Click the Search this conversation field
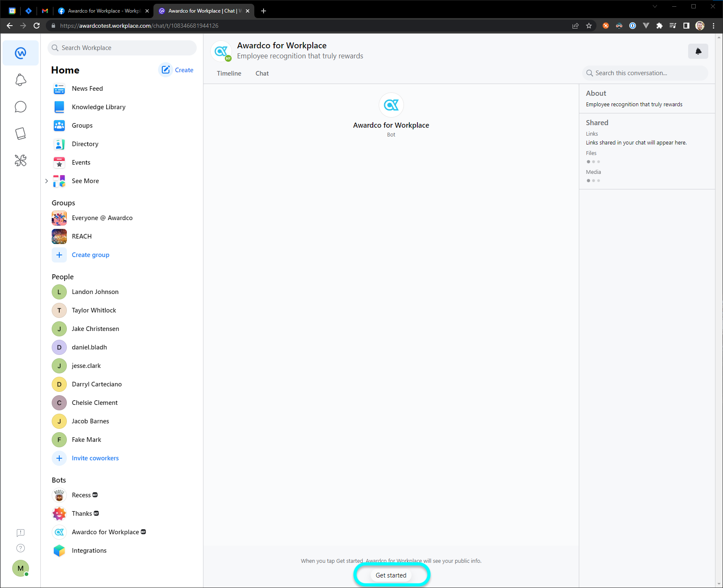 pos(645,73)
